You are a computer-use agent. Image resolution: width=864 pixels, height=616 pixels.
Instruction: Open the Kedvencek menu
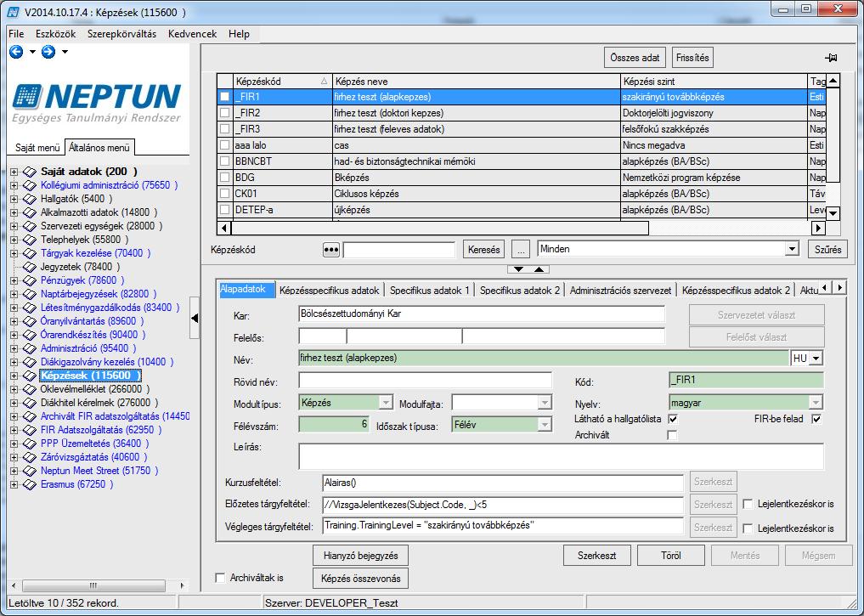point(192,34)
